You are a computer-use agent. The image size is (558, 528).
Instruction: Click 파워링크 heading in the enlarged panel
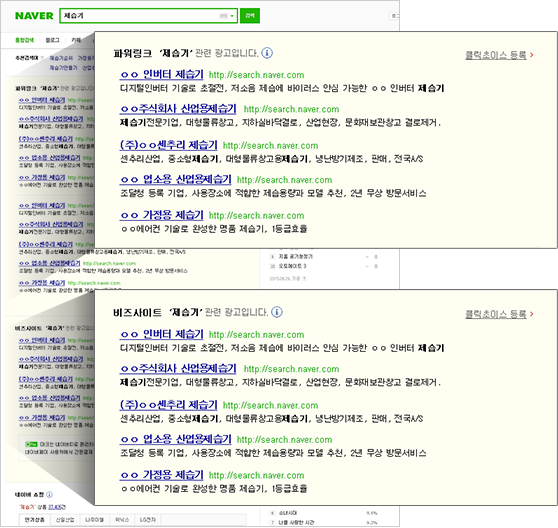click(132, 53)
